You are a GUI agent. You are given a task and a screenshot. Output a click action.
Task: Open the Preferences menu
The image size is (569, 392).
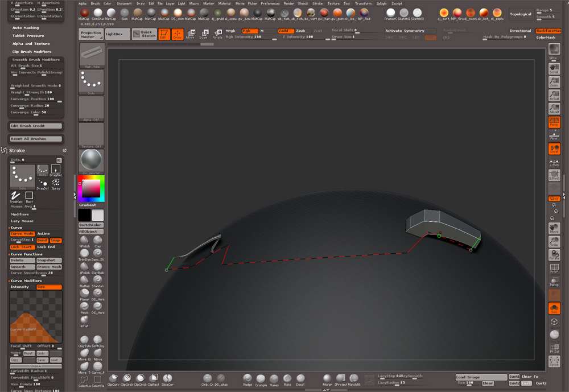(270, 3)
